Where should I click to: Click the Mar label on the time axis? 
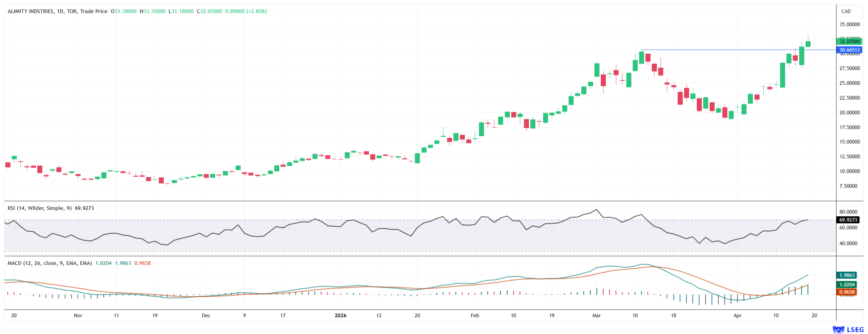point(596,315)
